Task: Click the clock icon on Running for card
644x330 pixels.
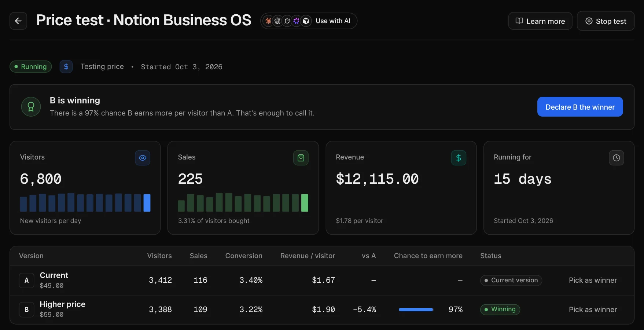Action: pos(617,158)
